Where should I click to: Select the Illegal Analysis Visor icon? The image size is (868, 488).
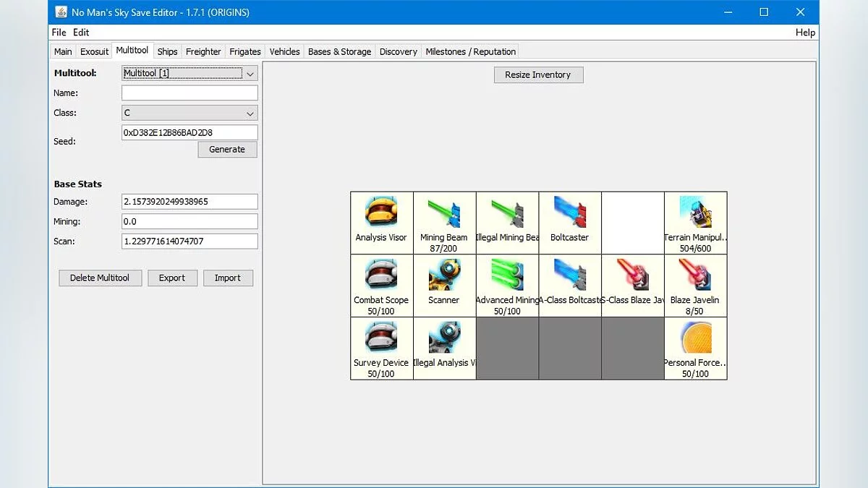tap(444, 338)
